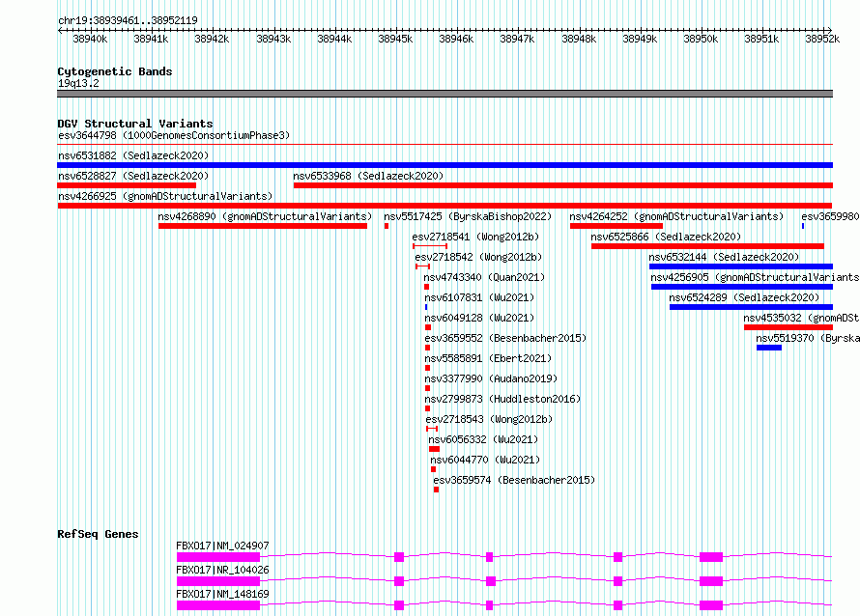Click the 38946k ruler label
Viewport: 860px width, 616px height.
pos(456,39)
